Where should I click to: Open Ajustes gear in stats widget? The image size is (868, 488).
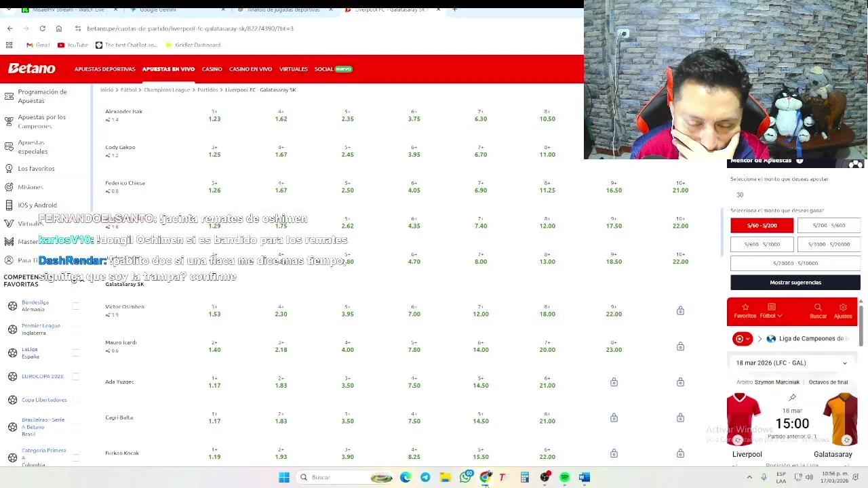(843, 307)
